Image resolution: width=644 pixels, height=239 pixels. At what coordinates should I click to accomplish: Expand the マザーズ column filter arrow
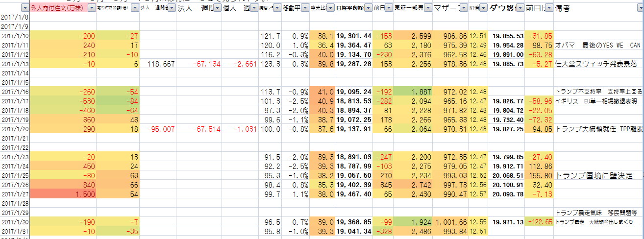coord(463,8)
